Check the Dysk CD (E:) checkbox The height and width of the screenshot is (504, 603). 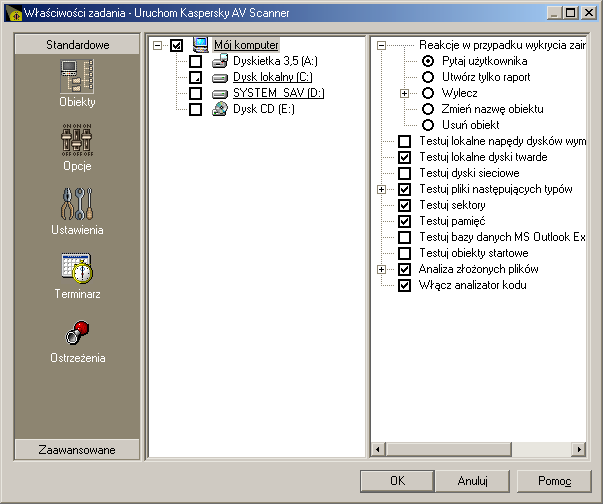pyautogui.click(x=195, y=110)
